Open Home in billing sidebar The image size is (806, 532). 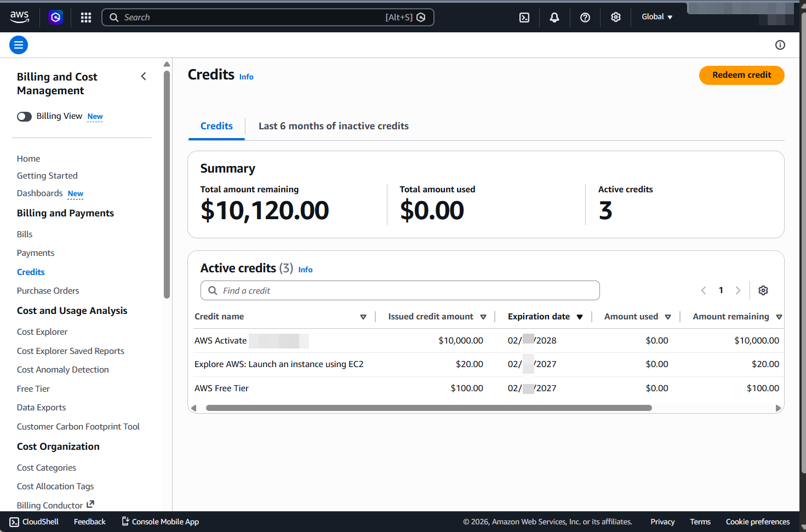click(28, 159)
